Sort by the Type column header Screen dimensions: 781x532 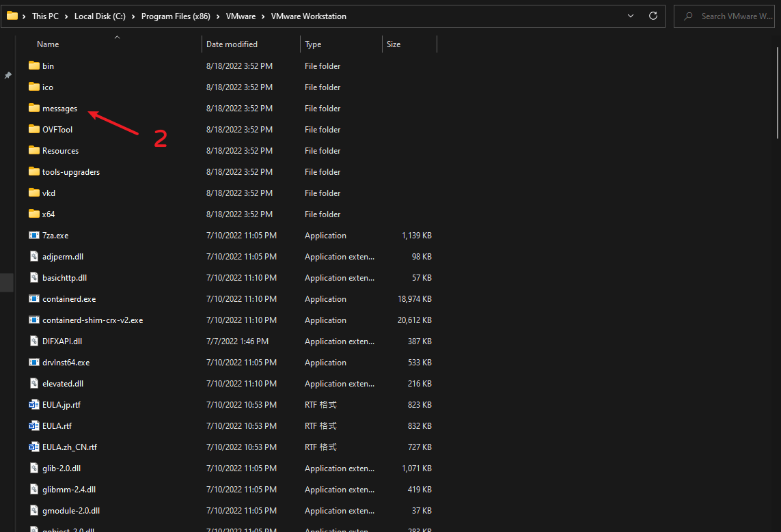pos(313,44)
